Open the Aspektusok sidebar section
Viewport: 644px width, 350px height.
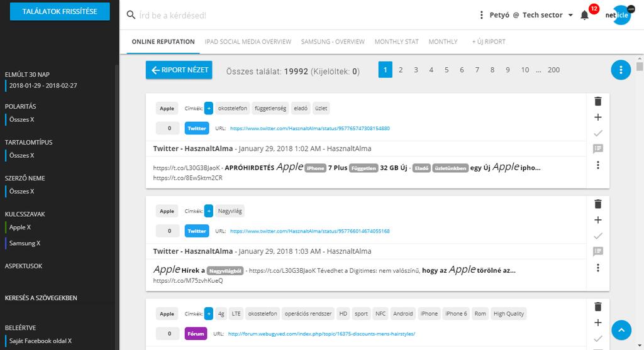point(23,266)
